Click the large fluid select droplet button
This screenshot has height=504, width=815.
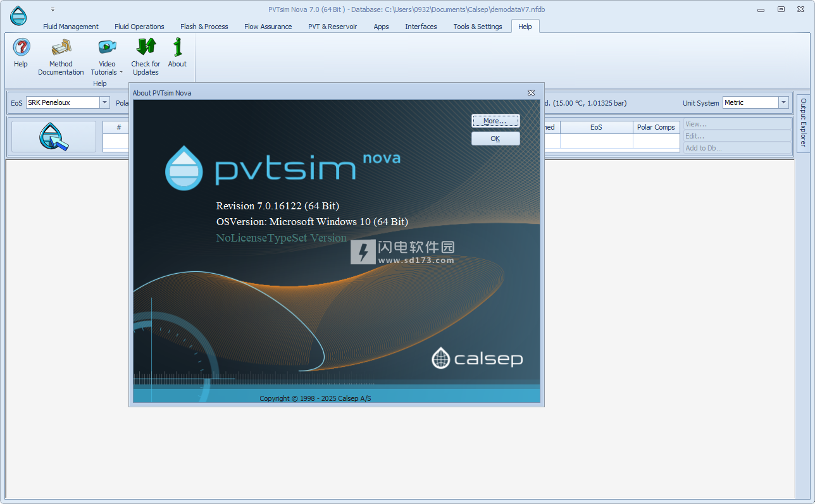[54, 137]
